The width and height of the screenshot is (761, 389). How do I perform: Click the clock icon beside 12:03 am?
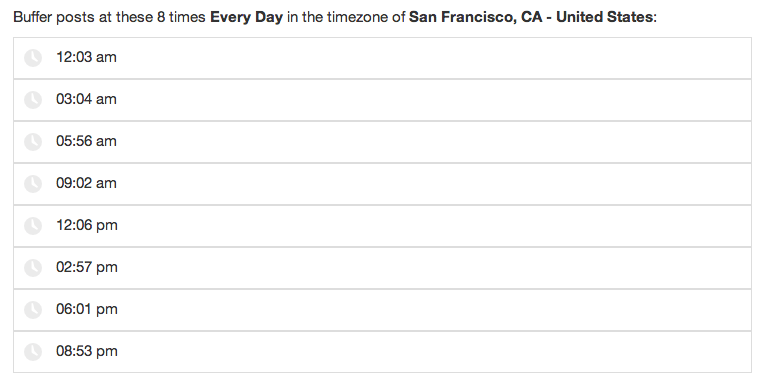pyautogui.click(x=33, y=58)
